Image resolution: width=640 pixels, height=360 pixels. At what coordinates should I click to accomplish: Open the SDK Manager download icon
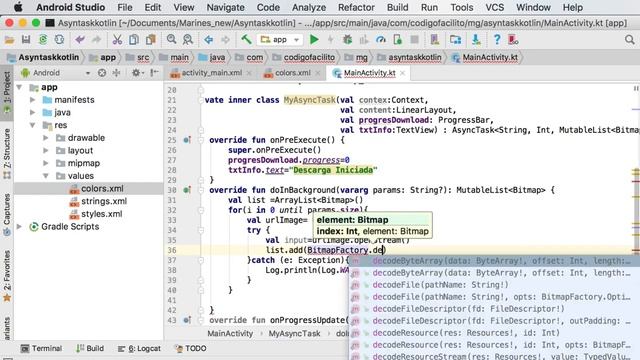476,40
